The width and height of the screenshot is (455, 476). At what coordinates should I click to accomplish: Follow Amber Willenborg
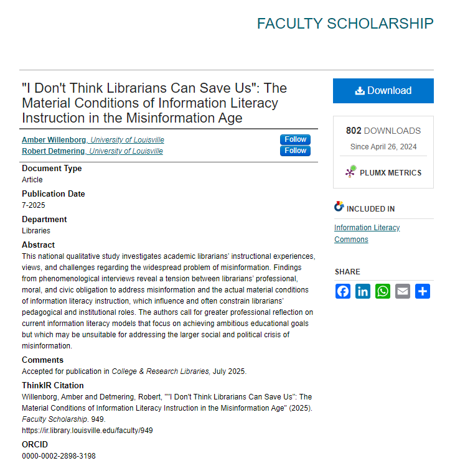[x=295, y=139]
